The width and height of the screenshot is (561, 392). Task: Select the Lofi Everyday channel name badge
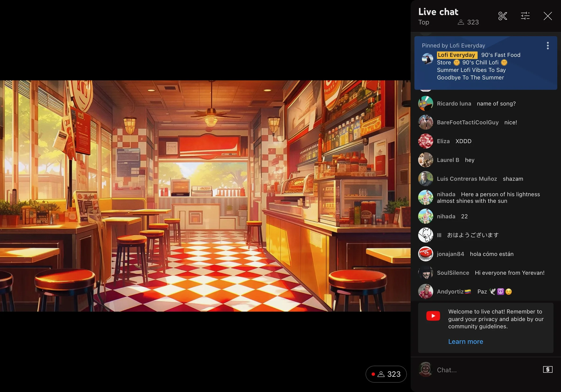click(x=456, y=55)
